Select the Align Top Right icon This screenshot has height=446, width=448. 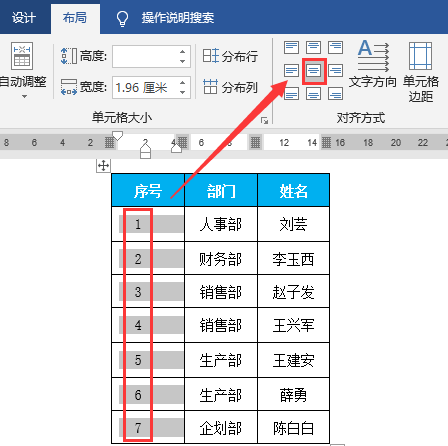point(335,47)
